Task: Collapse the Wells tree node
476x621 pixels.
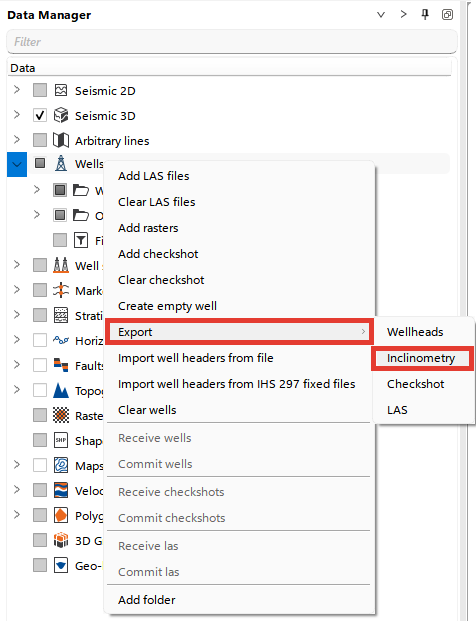Action: coord(17,164)
